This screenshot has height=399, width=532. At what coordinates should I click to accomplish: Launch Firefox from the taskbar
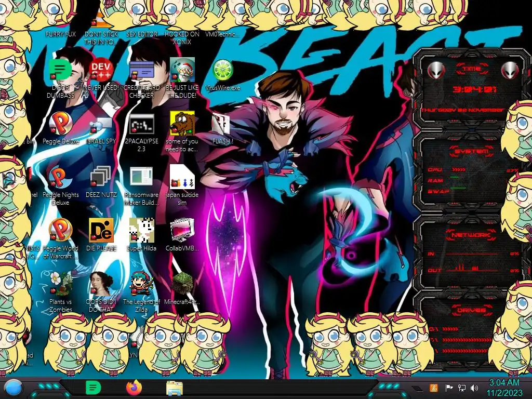click(x=134, y=388)
